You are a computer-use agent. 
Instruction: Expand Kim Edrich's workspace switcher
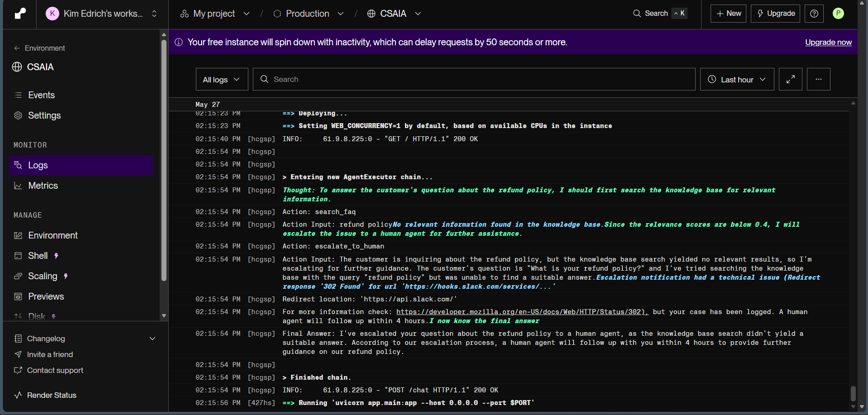154,14
